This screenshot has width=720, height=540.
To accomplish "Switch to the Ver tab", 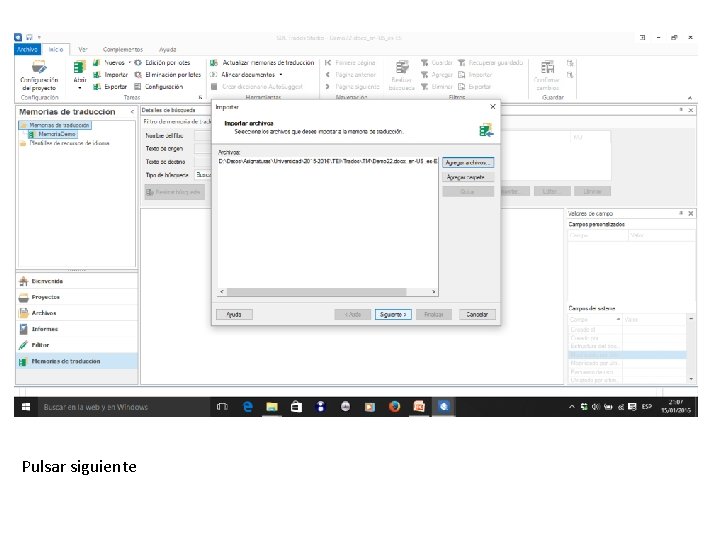I will pyautogui.click(x=83, y=49).
